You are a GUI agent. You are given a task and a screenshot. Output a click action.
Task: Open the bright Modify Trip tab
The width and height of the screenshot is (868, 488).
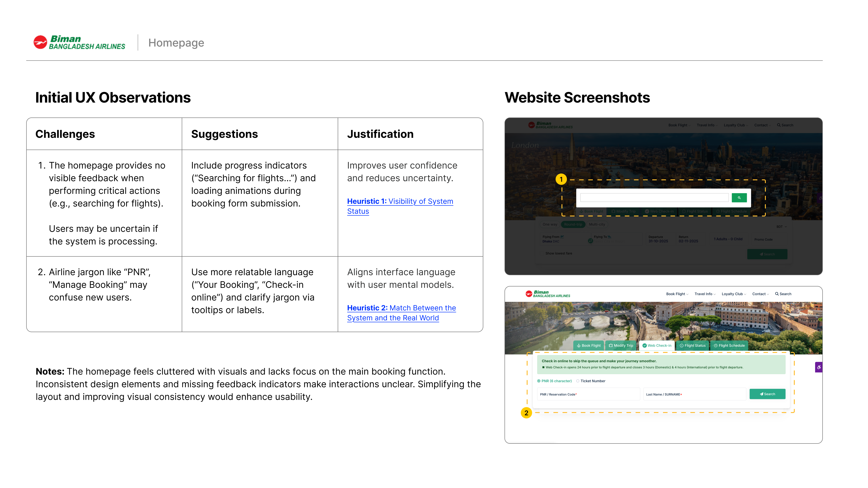pyautogui.click(x=621, y=345)
